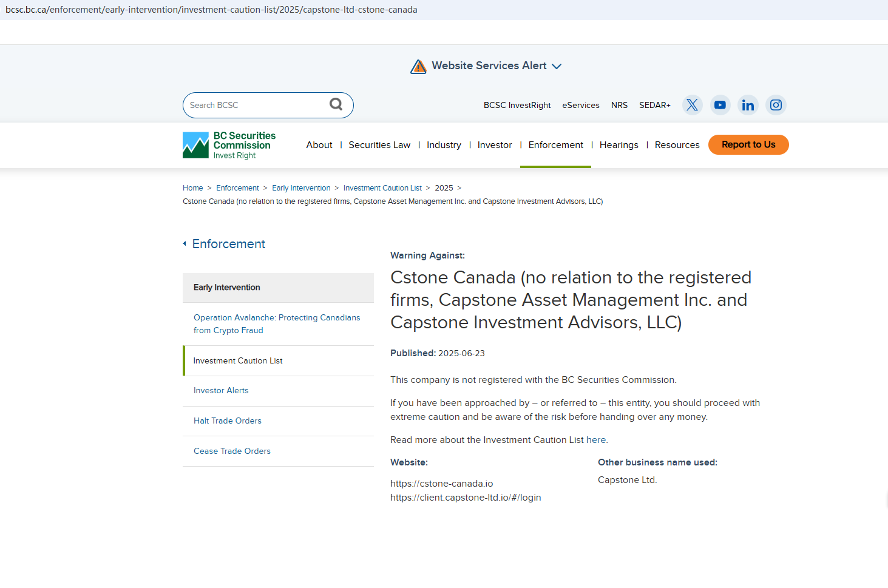This screenshot has width=888, height=588.
Task: Click the search magnifier icon
Action: point(336,104)
